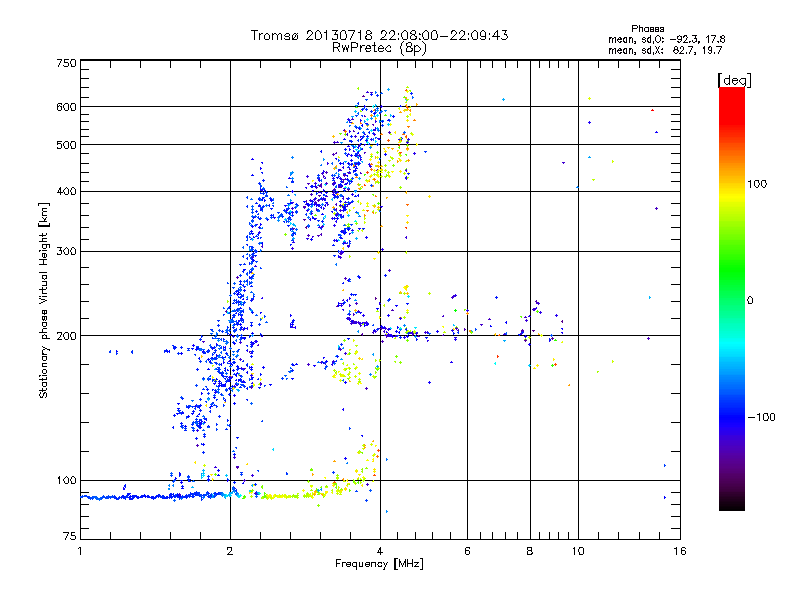Click the "100" y-axis tick label

[67, 481]
